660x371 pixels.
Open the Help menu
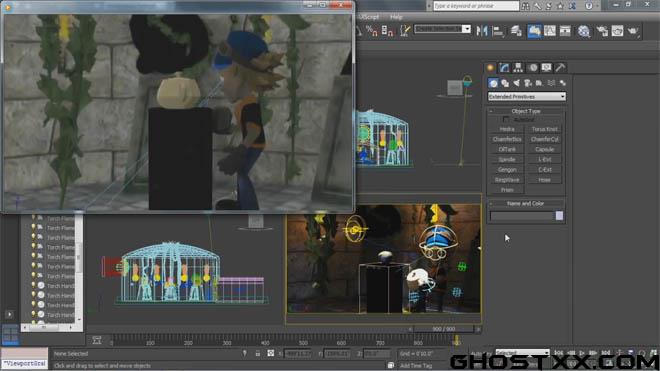(396, 17)
